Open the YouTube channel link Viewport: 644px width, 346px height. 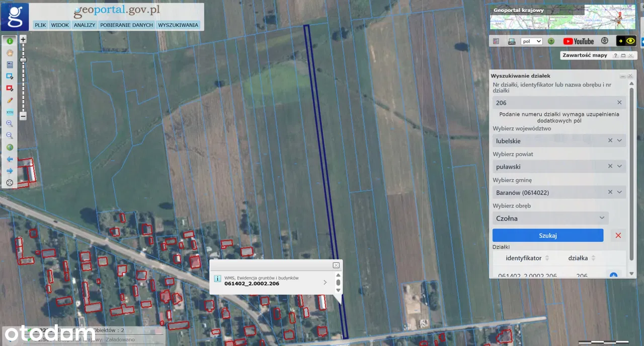[578, 41]
